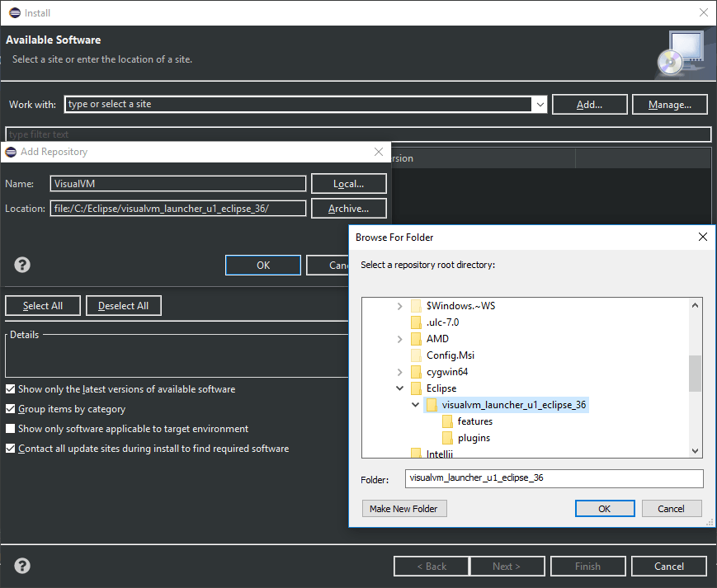Select the visualvm_launcher_u1_eclipse_36 tree item
This screenshot has height=588, width=717.
click(513, 405)
